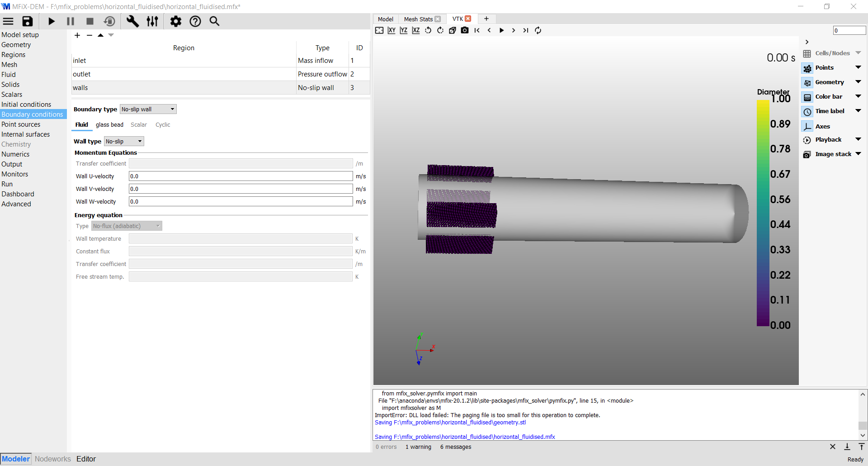Open the wrench Modeler settings icon
This screenshot has height=466, width=868.
click(x=132, y=21)
